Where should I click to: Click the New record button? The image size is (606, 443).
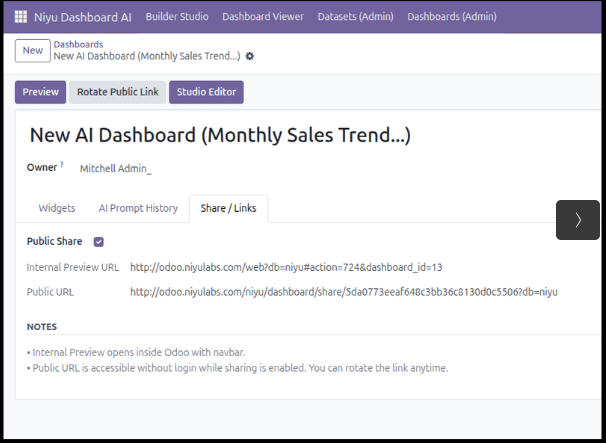[x=33, y=50]
